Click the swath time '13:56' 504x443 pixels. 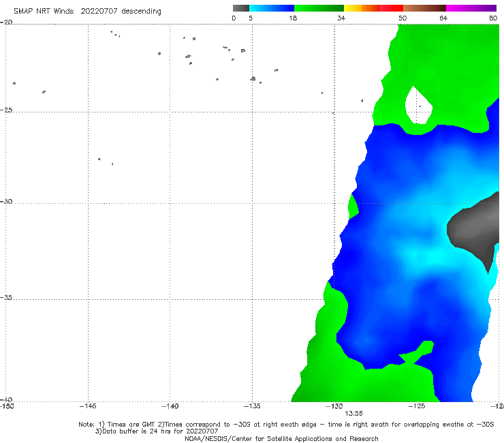(x=353, y=414)
